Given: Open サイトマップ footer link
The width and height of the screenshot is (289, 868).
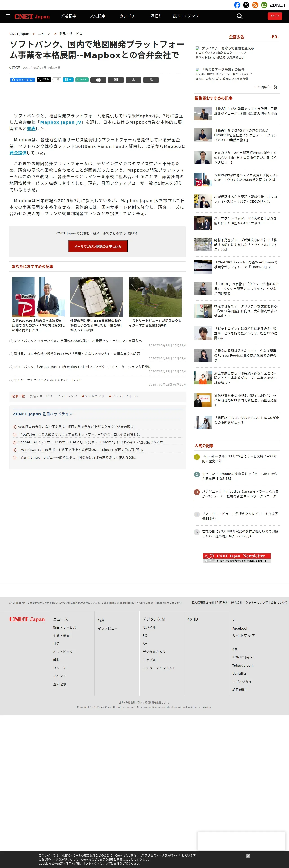Looking at the screenshot, I should pyautogui.click(x=243, y=635).
